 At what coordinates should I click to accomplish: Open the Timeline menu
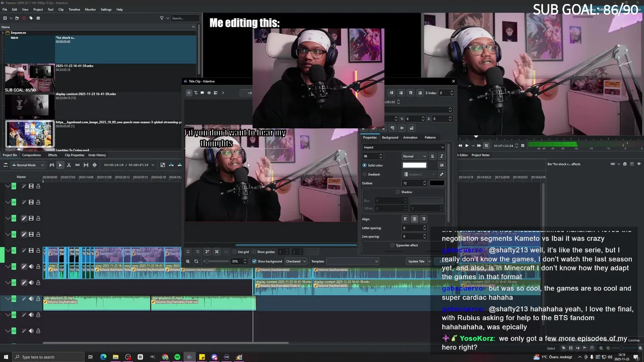(74, 10)
